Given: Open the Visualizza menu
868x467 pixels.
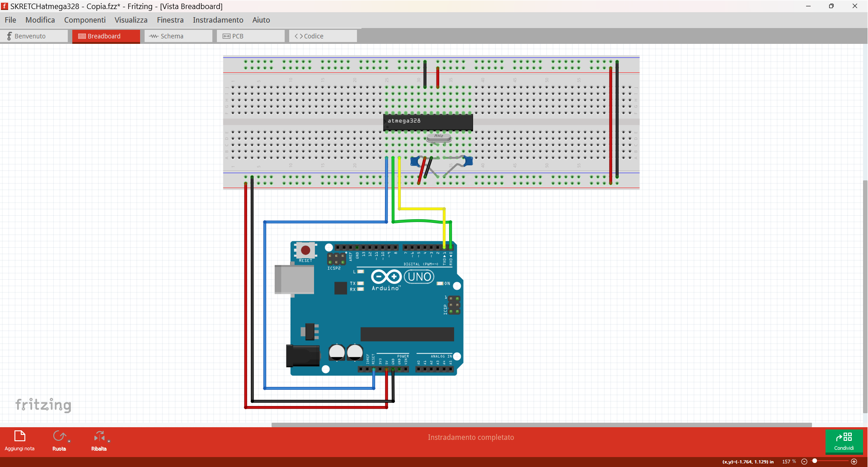Looking at the screenshot, I should 131,20.
